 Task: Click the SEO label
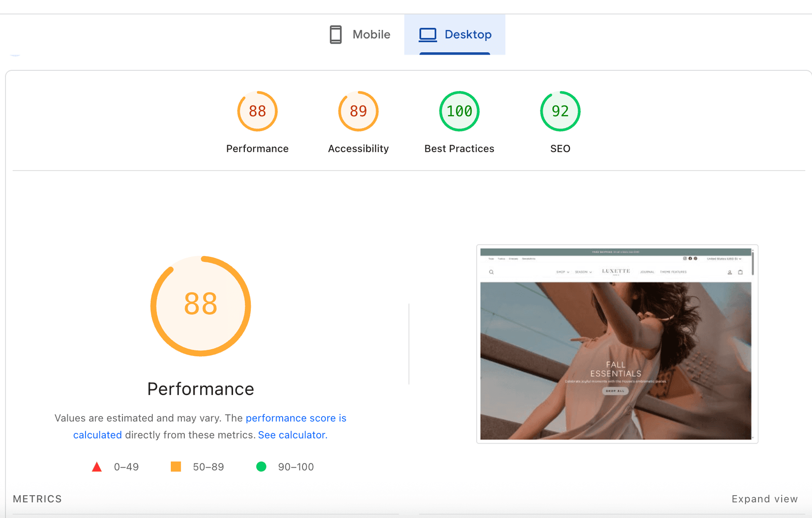(560, 149)
